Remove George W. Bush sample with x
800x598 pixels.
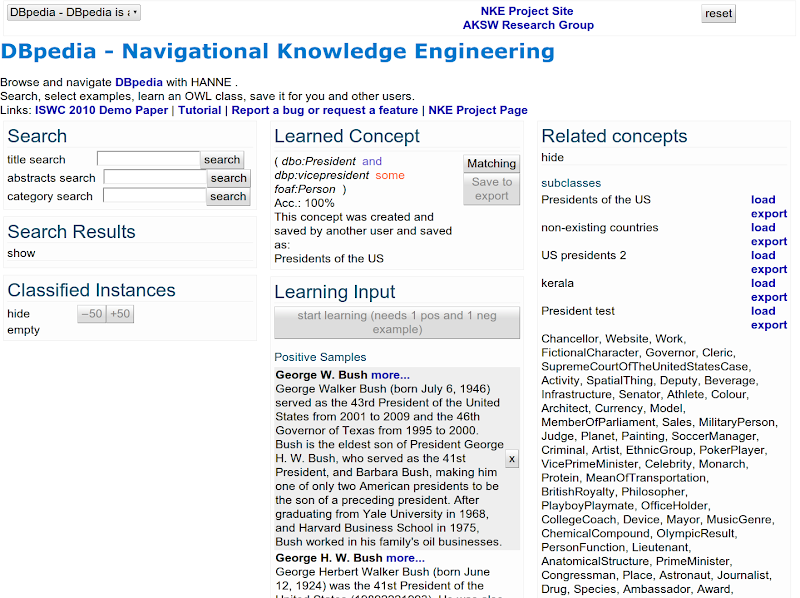click(512, 459)
